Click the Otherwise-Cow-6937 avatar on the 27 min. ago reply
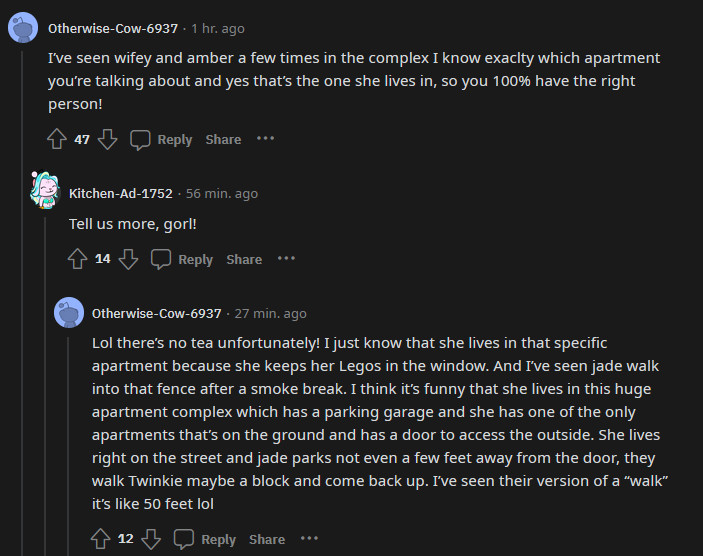 69,311
